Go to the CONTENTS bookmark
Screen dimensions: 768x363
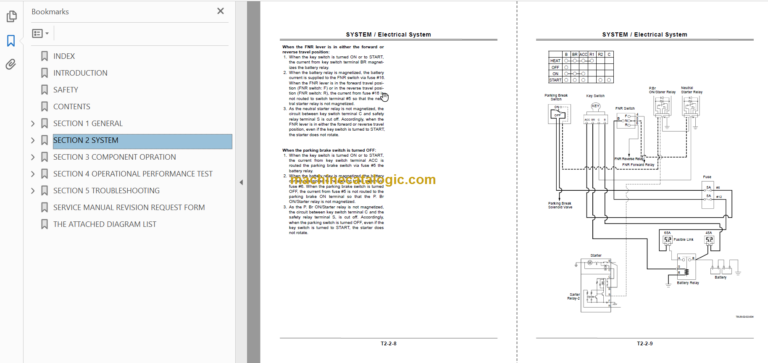click(x=72, y=106)
